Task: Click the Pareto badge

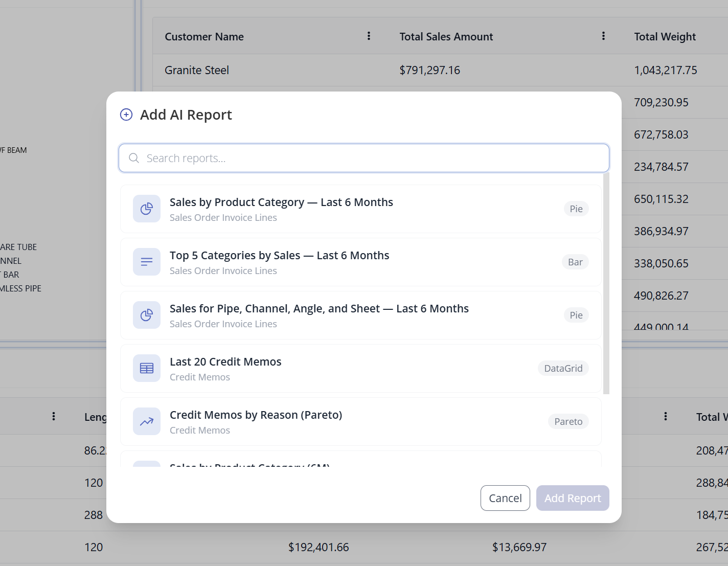Action: tap(568, 421)
